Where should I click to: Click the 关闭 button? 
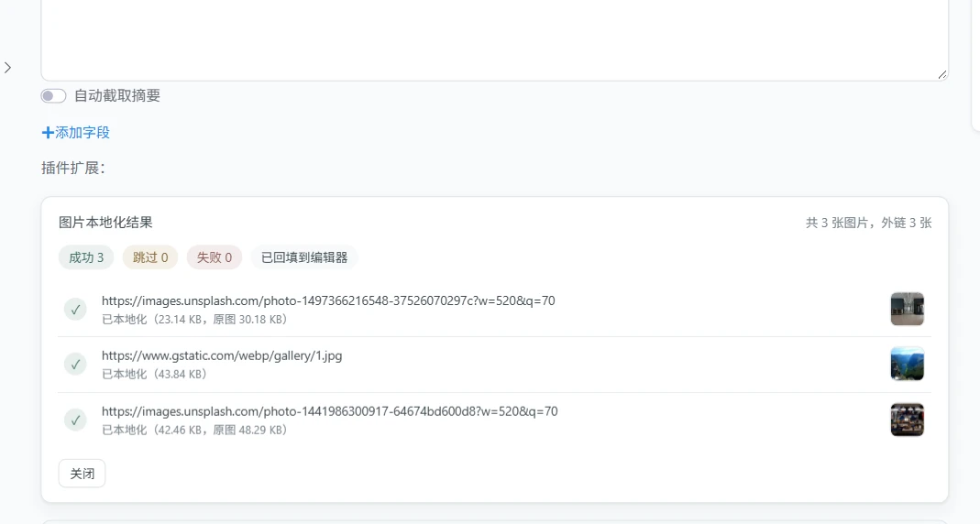click(82, 474)
